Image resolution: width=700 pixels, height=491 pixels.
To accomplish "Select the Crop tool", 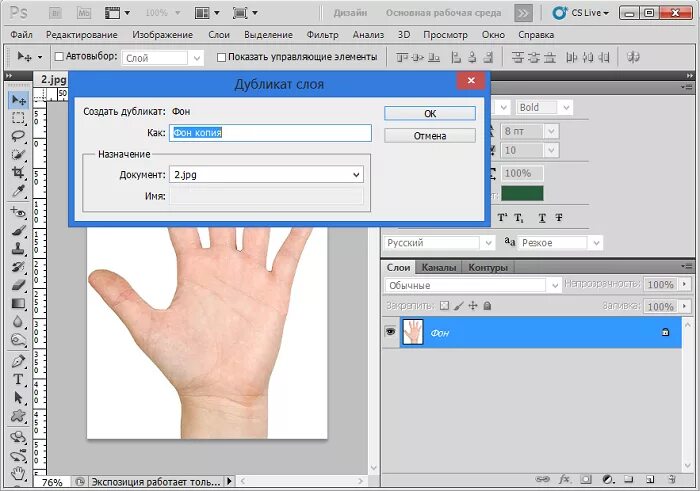I will pos(18,172).
